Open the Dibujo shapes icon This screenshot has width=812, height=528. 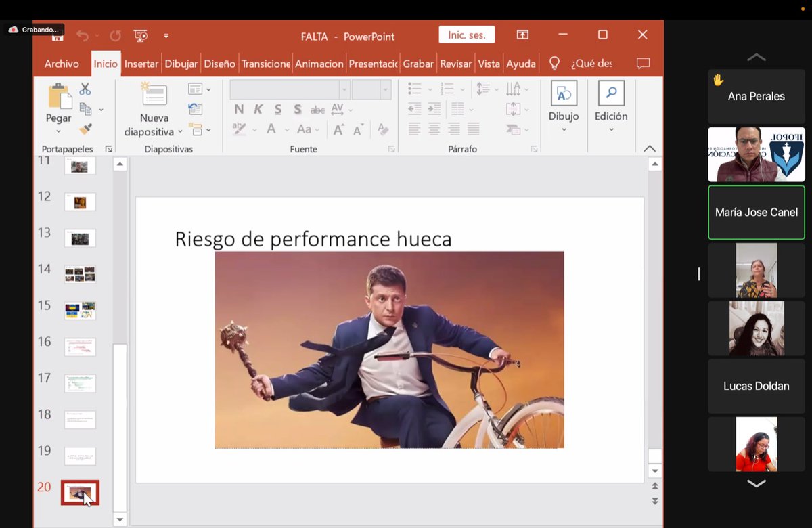[564, 93]
